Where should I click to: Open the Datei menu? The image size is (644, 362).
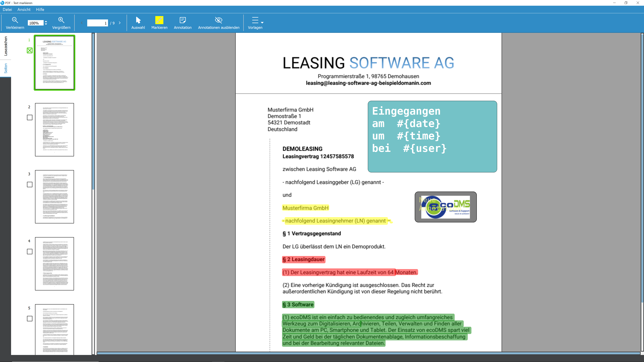coord(7,10)
